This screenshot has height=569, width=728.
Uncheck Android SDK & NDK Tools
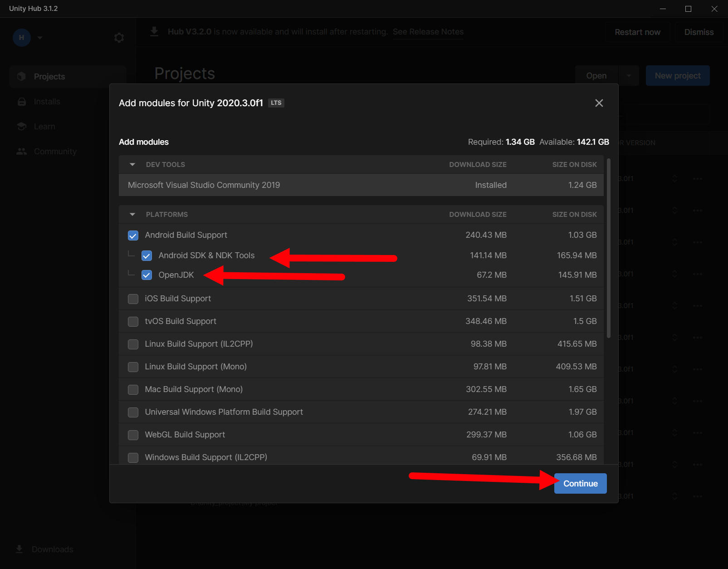pos(147,256)
